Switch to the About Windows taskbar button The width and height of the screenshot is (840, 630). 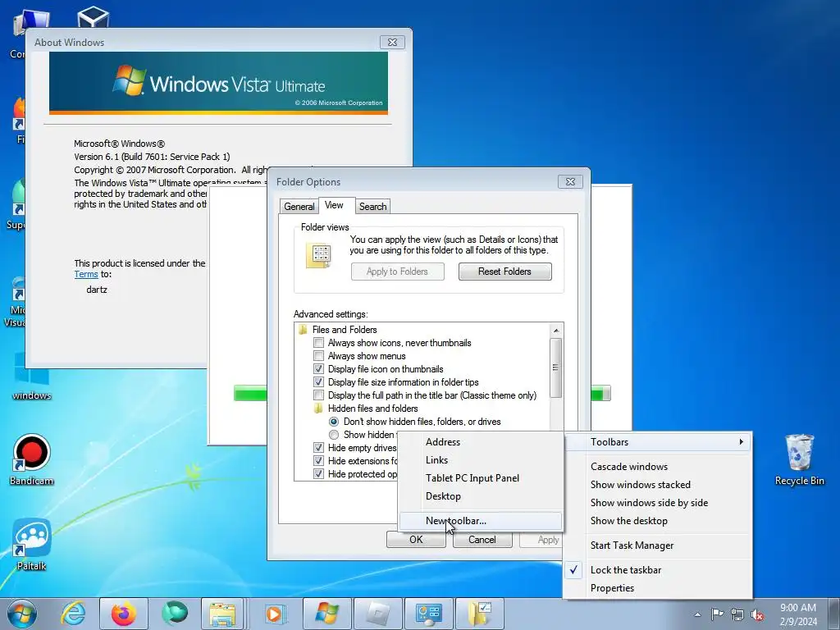[327, 614]
